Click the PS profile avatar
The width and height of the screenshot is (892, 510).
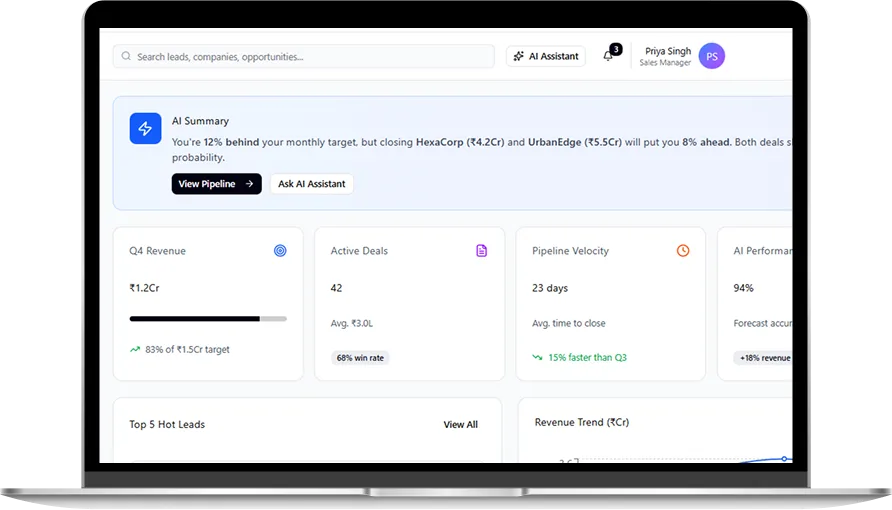pos(712,57)
